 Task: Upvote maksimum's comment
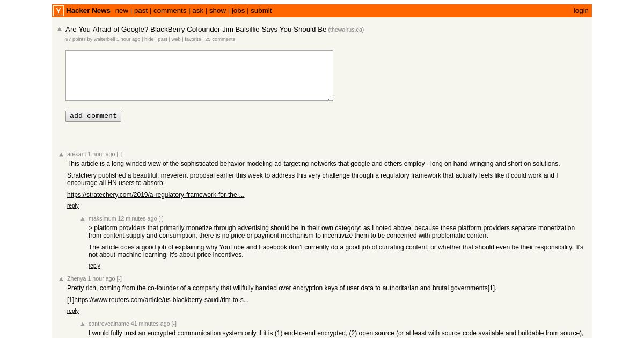coord(83,219)
